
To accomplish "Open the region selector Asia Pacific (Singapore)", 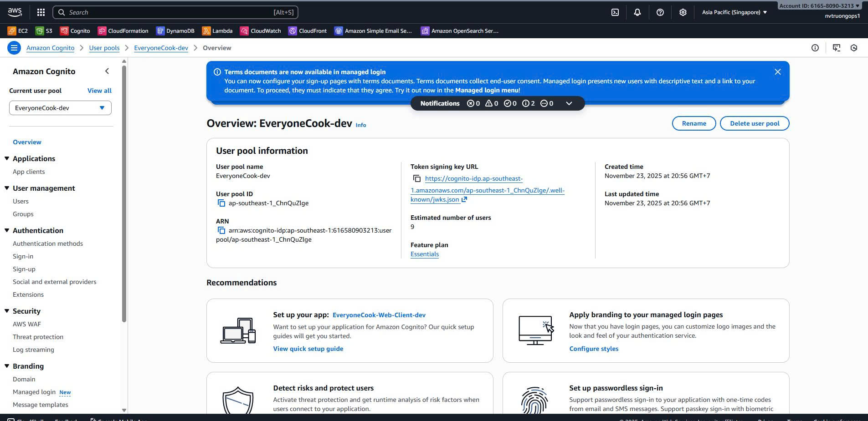I will [734, 12].
